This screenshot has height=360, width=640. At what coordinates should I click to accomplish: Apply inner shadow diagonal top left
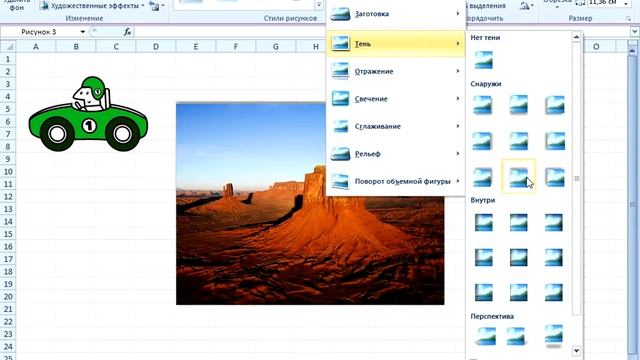pos(483,222)
